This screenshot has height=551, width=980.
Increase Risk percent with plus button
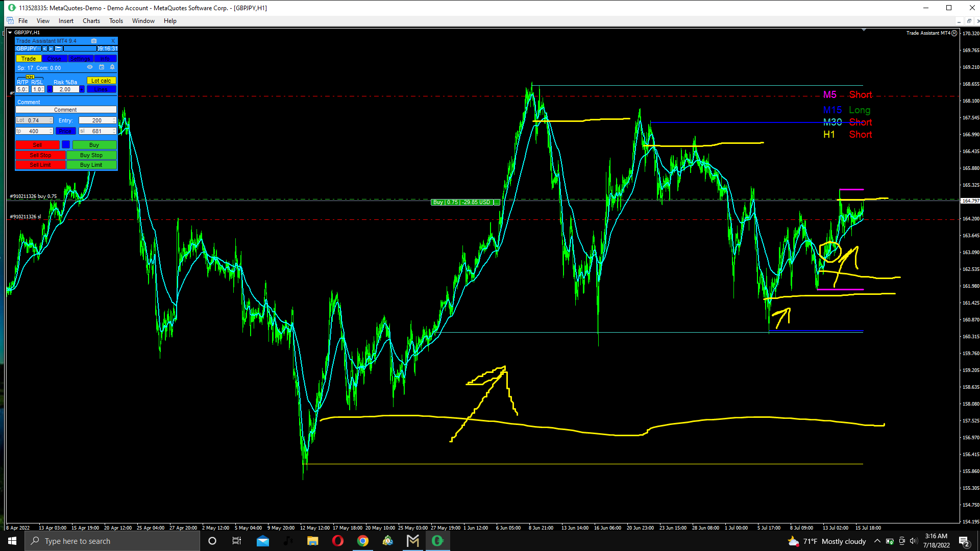[x=82, y=89]
